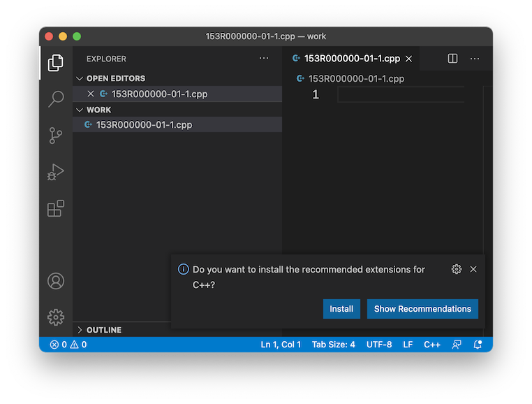Screen dimensions: 532x404
Task: Click the errors and warnings status indicator
Action: (68, 345)
